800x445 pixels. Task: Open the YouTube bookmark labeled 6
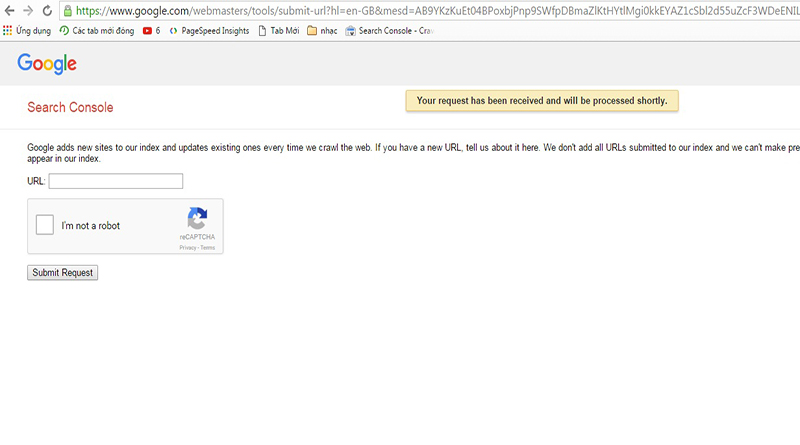click(151, 31)
